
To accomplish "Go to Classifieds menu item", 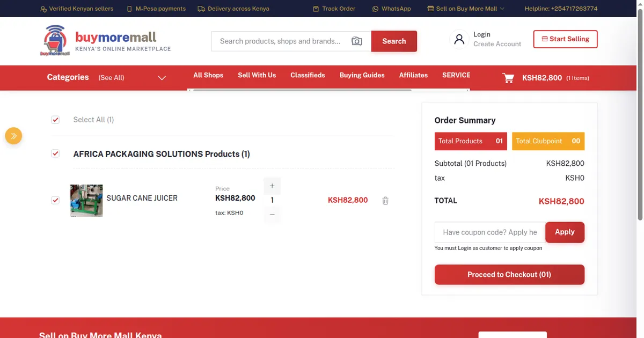I will 308,75.
